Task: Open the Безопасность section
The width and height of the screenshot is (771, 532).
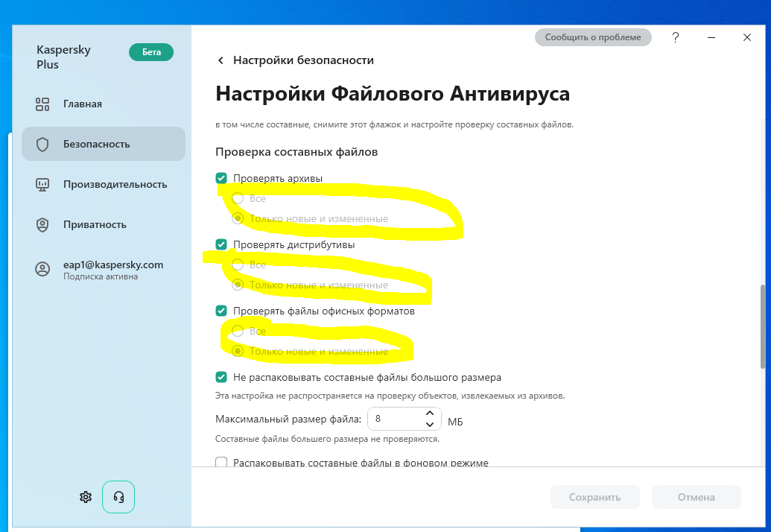Action: pos(104,144)
